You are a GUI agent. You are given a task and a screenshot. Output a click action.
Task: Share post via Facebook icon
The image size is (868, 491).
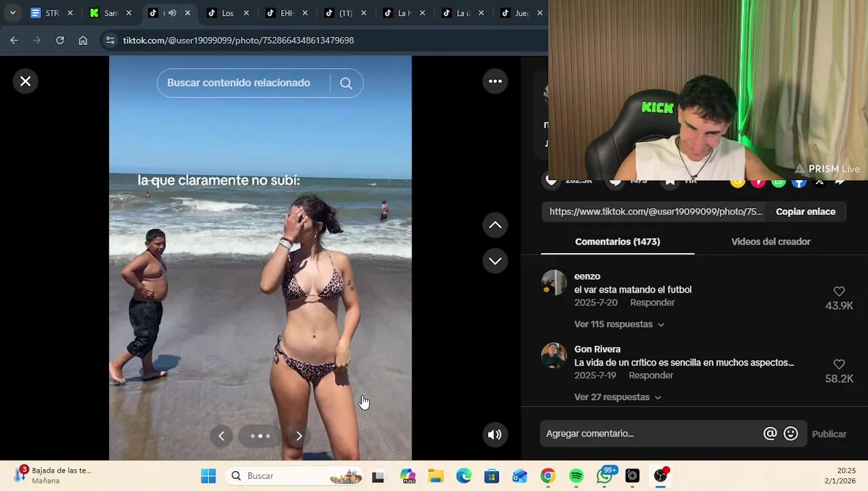coord(799,182)
